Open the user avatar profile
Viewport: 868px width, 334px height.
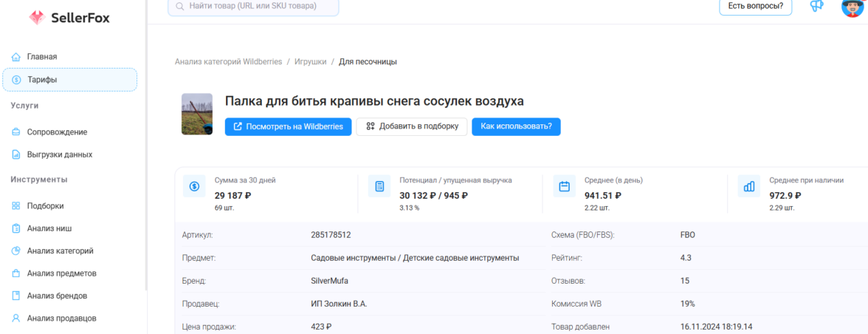point(852,7)
